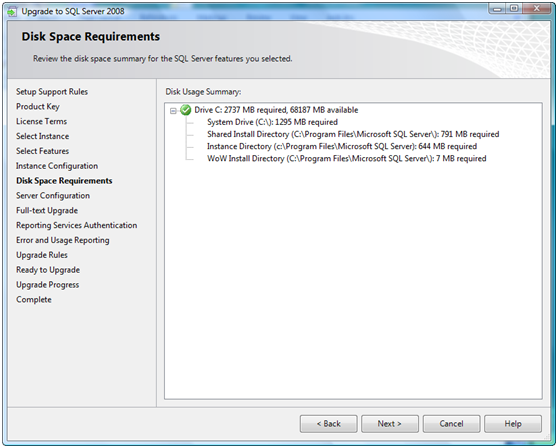The image size is (558, 448).
Task: Select Full-text Upgrade step
Action: 47,210
